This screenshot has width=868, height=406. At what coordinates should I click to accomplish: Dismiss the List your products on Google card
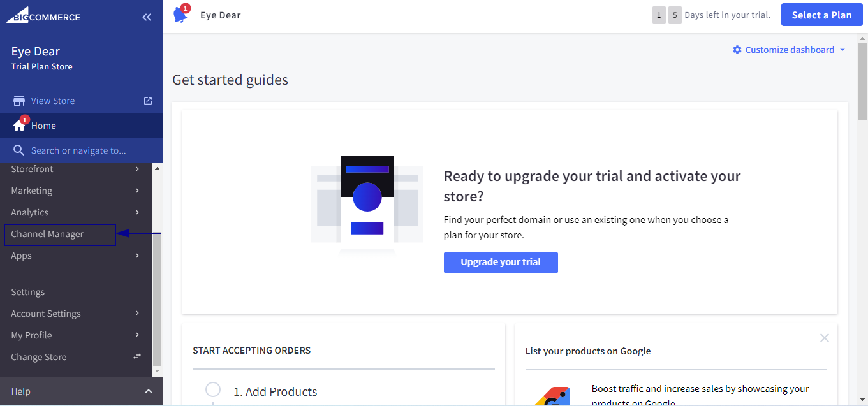[825, 338]
